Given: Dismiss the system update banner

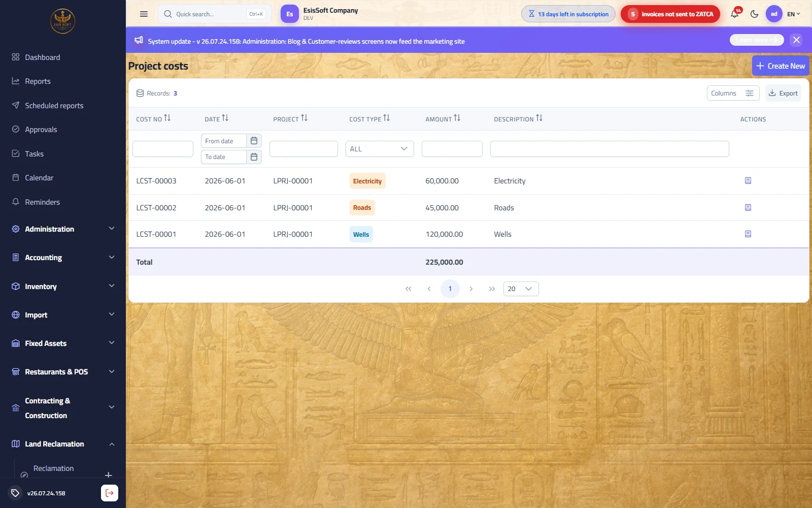Looking at the screenshot, I should [796, 40].
